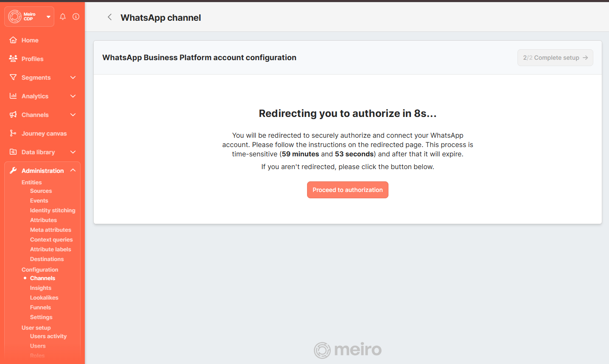Click the User setup section heading

tap(36, 328)
